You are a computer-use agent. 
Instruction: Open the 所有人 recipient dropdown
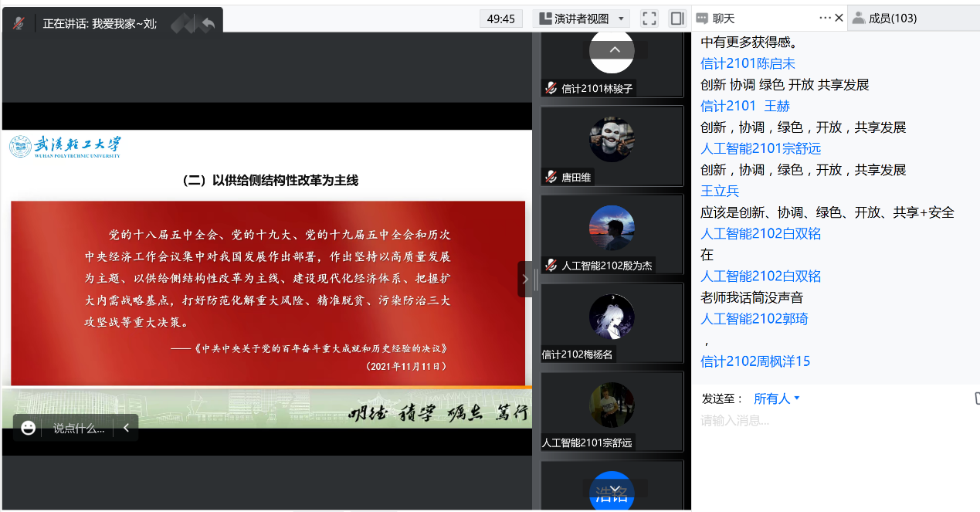coord(777,398)
